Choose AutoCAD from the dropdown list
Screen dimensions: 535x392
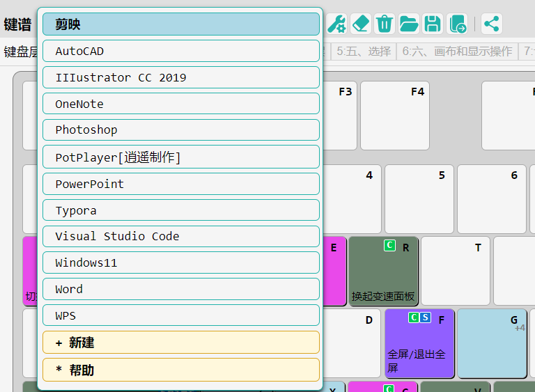tap(181, 51)
